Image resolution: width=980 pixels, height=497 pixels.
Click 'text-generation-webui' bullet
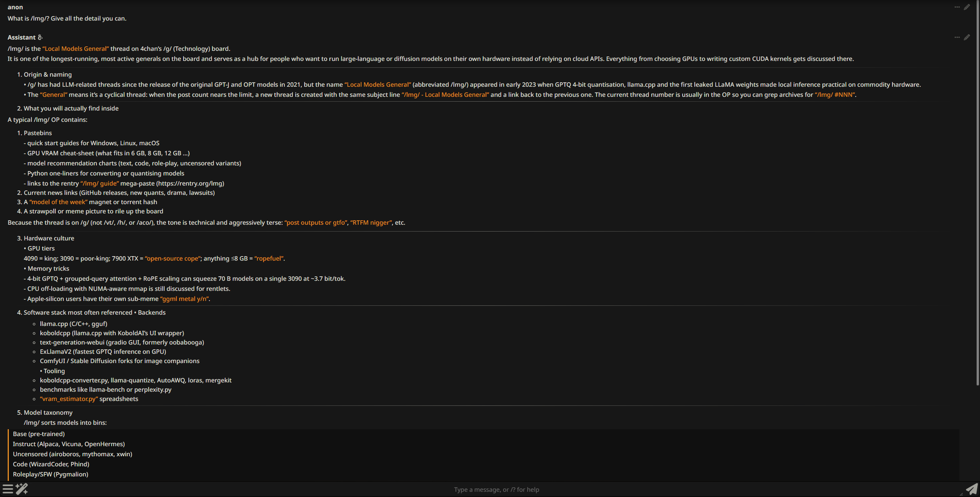[x=122, y=342]
